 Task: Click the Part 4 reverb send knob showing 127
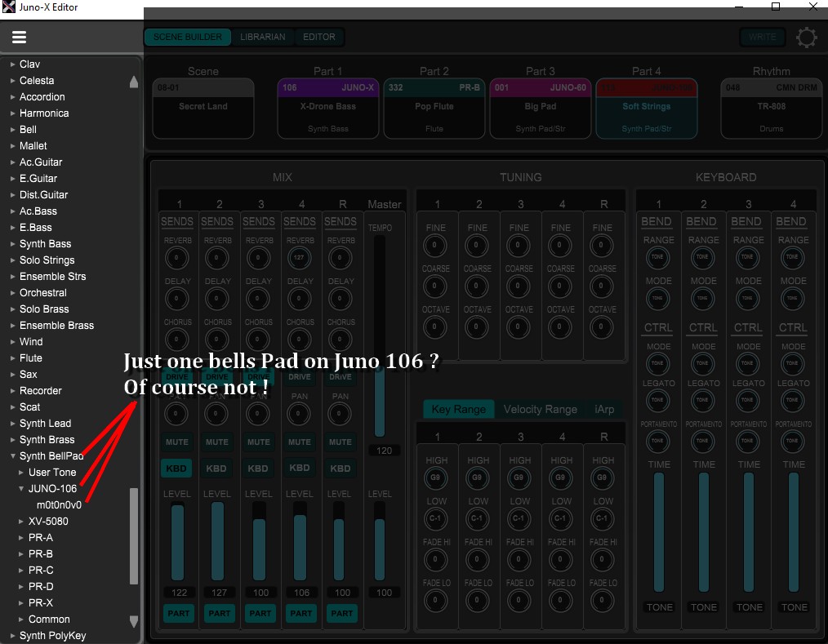[299, 258]
